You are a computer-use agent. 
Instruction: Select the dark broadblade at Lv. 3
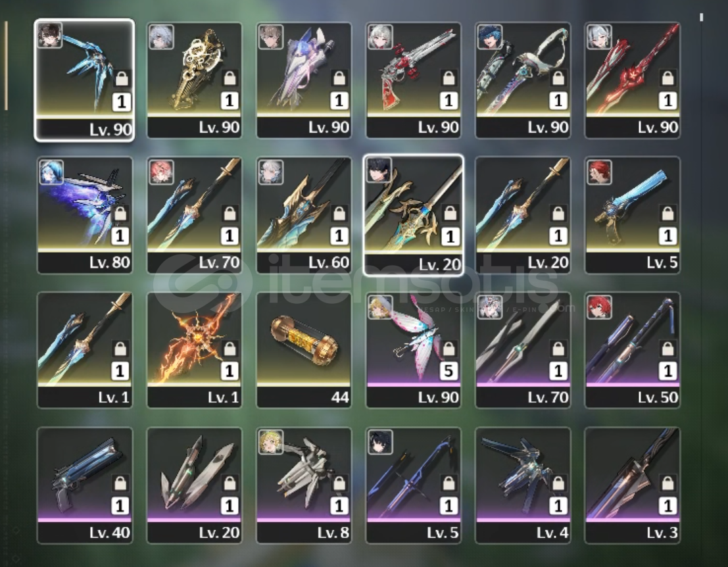pos(633,485)
